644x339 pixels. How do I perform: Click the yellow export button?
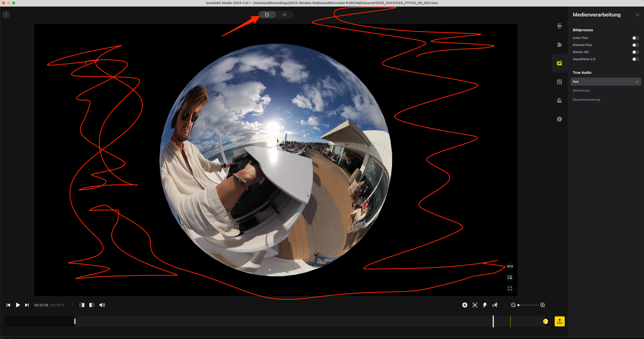(x=559, y=321)
